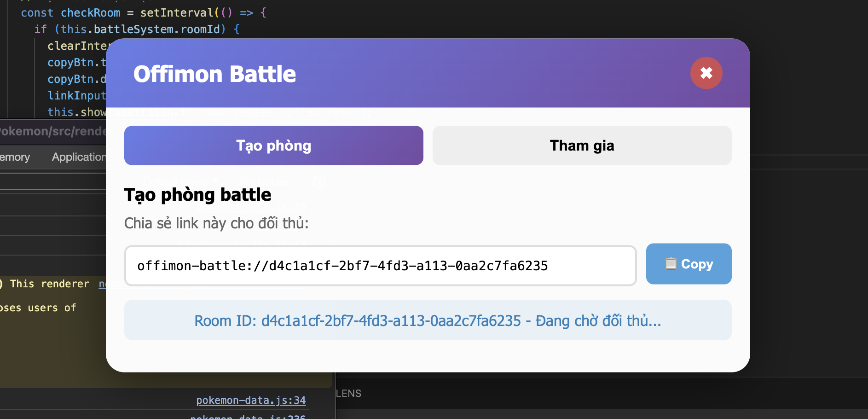
Task: Click the okemon/src/rende file path bar
Action: (53, 131)
